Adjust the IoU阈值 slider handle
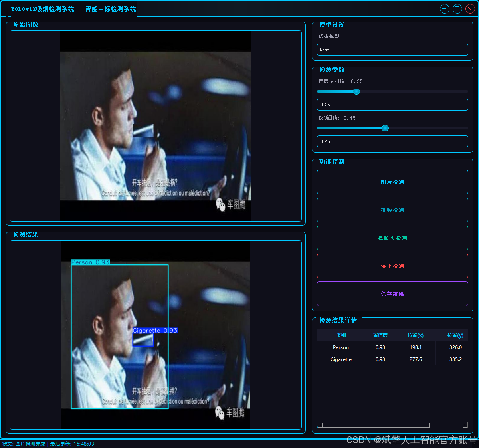The width and height of the screenshot is (479, 448). click(385, 128)
